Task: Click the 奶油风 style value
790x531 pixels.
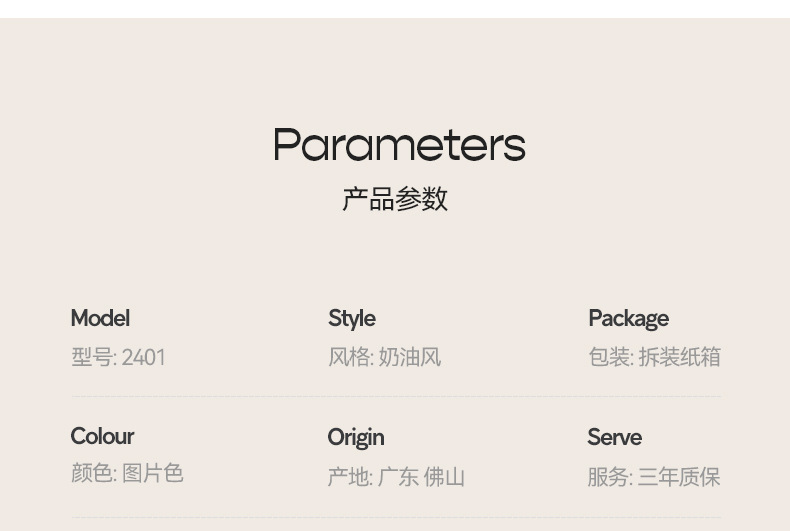Action: [x=410, y=357]
